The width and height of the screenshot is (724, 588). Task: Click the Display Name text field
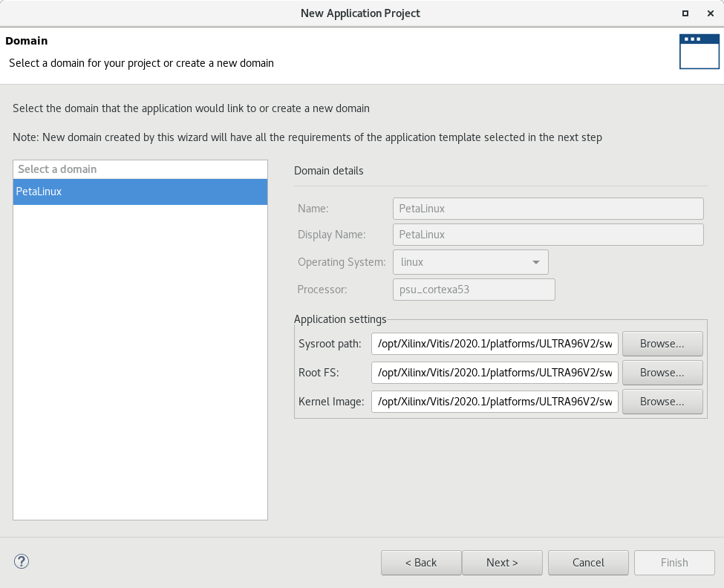(x=547, y=235)
